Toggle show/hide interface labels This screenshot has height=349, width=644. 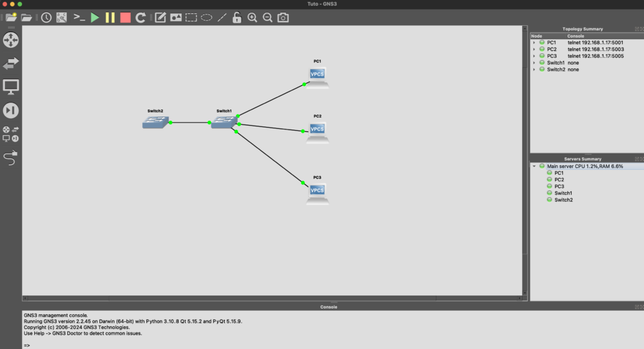point(62,18)
